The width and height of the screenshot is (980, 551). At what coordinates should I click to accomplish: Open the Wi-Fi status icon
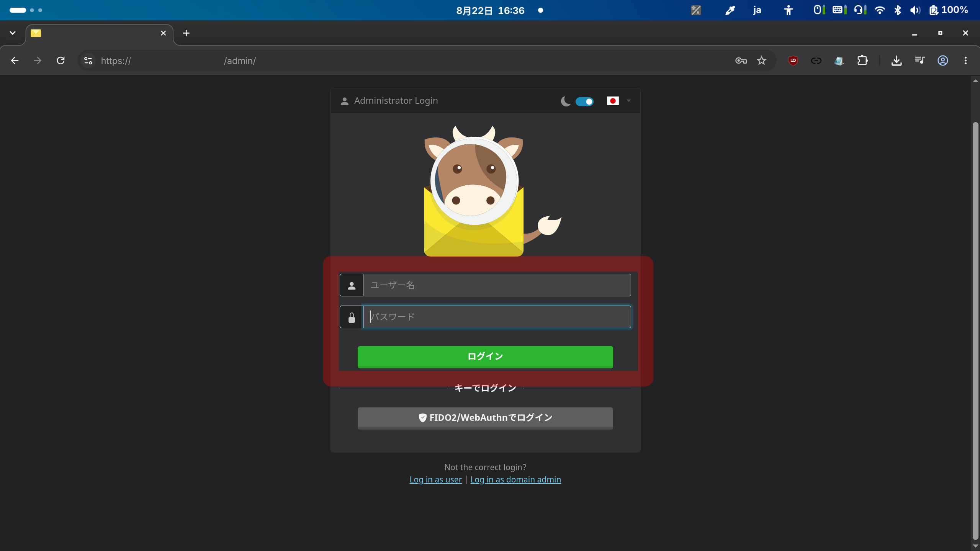coord(880,10)
